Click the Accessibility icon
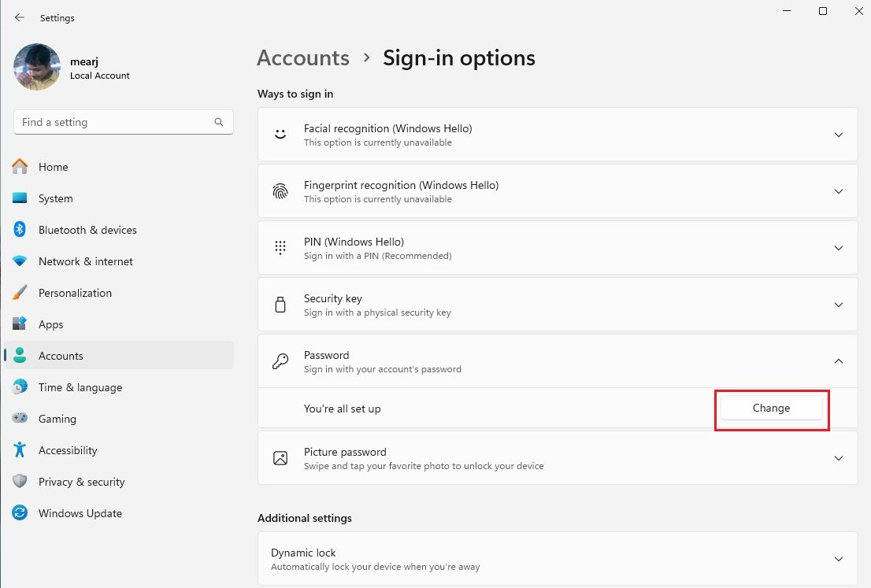This screenshot has width=871, height=588. tap(20, 450)
